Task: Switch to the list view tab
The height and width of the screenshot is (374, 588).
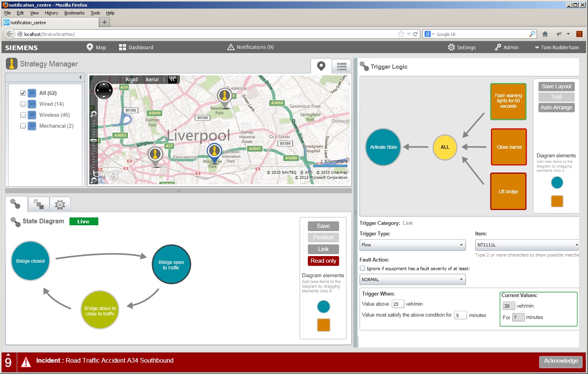Action: 341,66
